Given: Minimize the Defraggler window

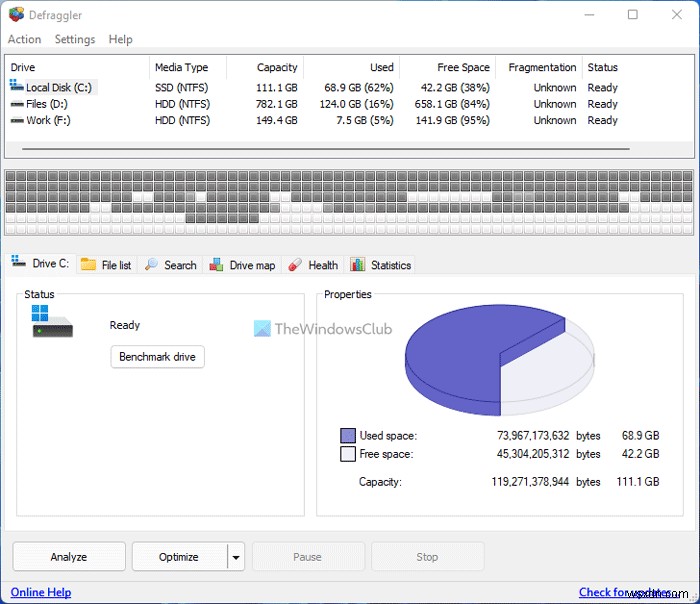Looking at the screenshot, I should point(589,15).
